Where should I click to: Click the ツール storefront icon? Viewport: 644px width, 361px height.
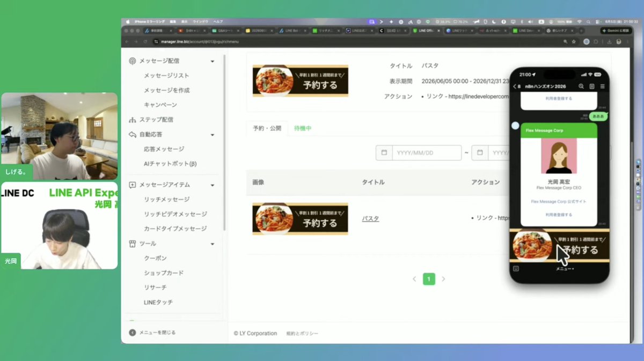click(133, 244)
